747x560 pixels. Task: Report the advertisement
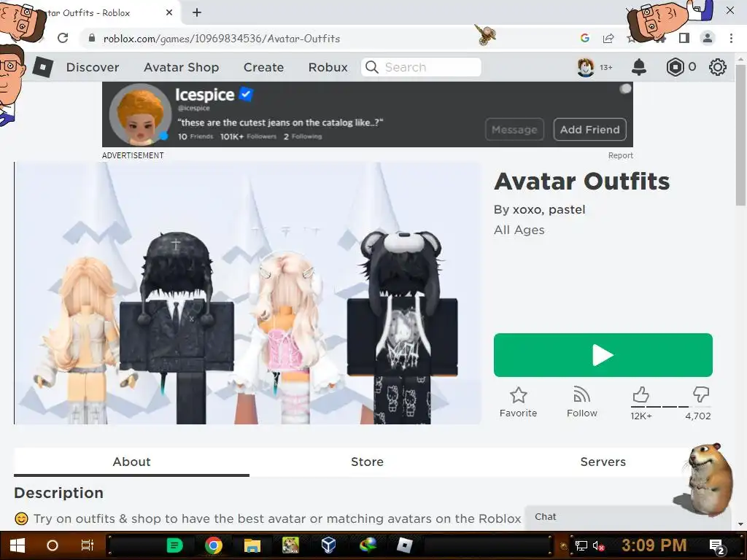pyautogui.click(x=620, y=155)
